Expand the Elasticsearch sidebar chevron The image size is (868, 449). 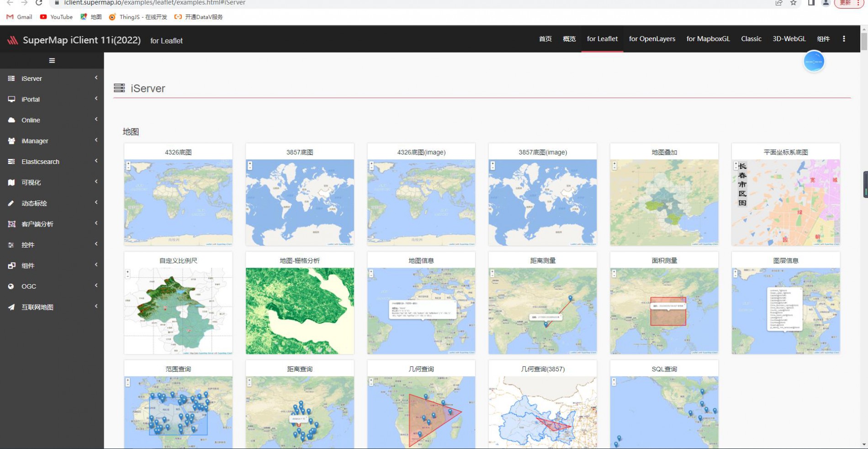tap(96, 161)
